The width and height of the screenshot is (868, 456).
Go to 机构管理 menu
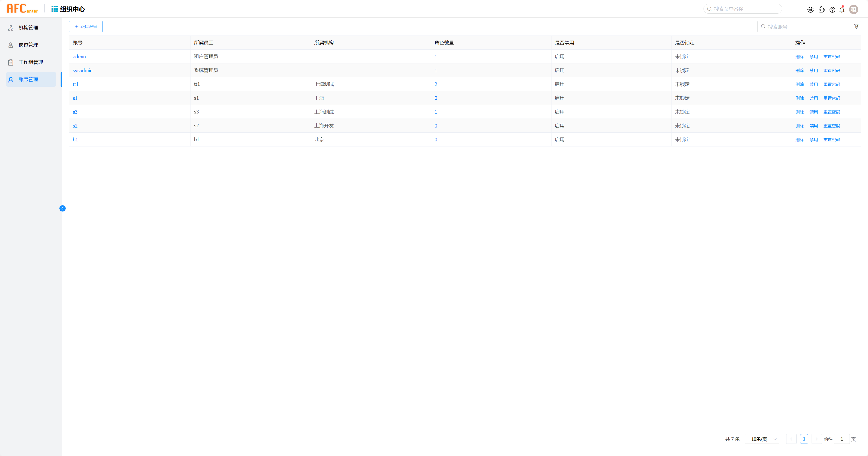[28, 28]
